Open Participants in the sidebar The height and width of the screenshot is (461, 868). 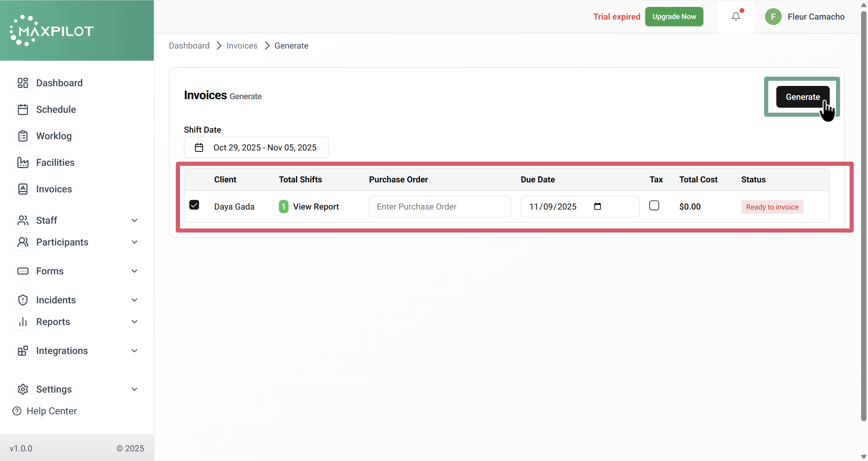coord(62,242)
